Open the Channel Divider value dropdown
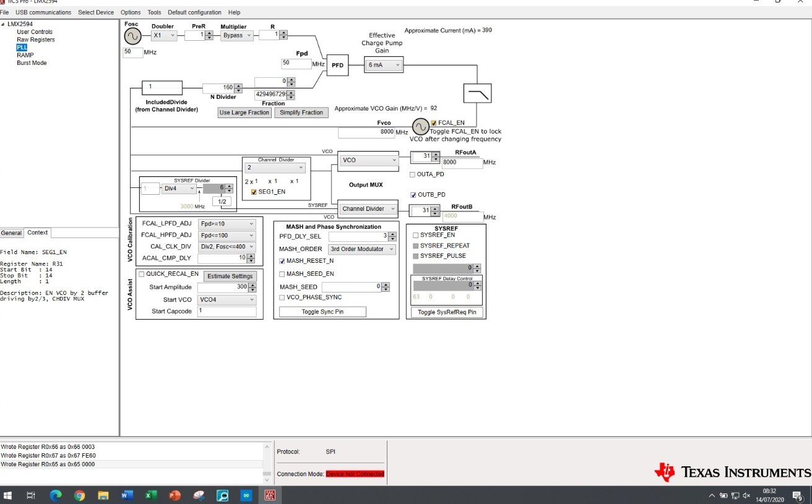This screenshot has height=504, width=812. [x=275, y=168]
